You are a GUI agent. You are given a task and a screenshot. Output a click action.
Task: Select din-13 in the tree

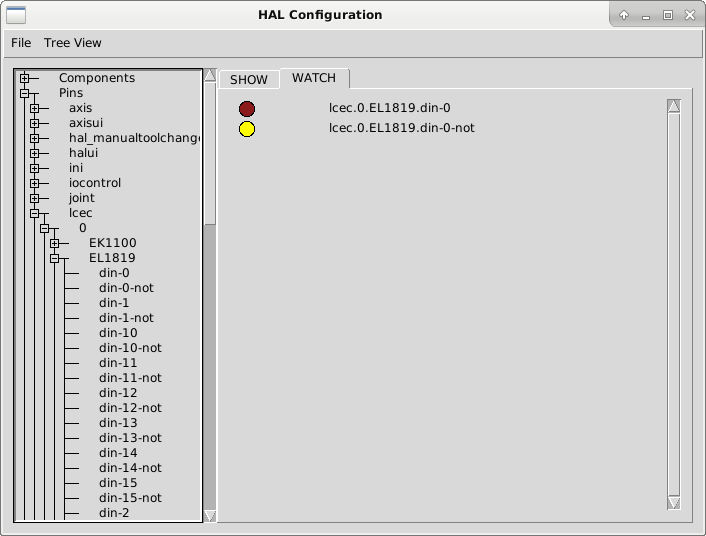[x=118, y=423]
